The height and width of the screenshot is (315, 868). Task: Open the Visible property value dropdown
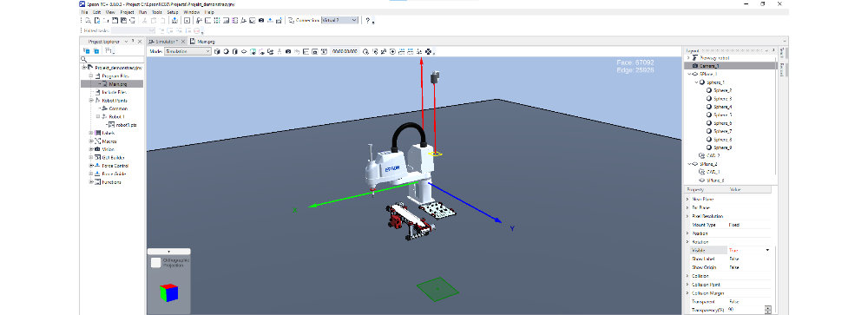click(767, 250)
